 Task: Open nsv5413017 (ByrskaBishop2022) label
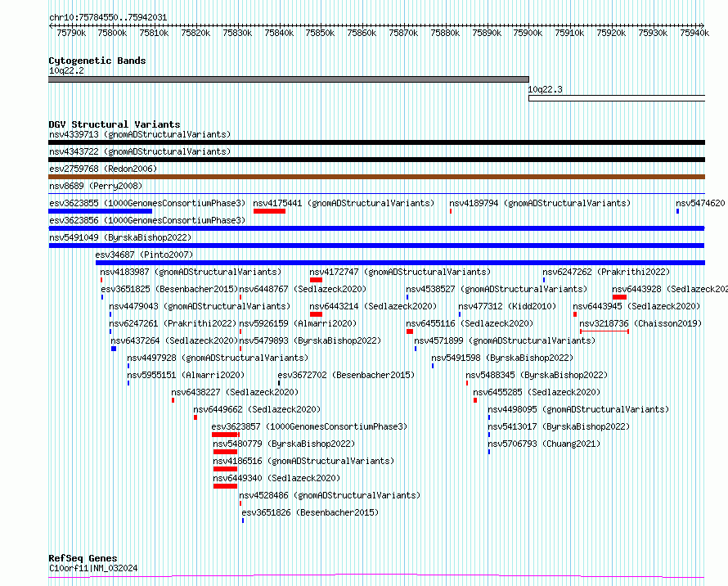click(559, 427)
